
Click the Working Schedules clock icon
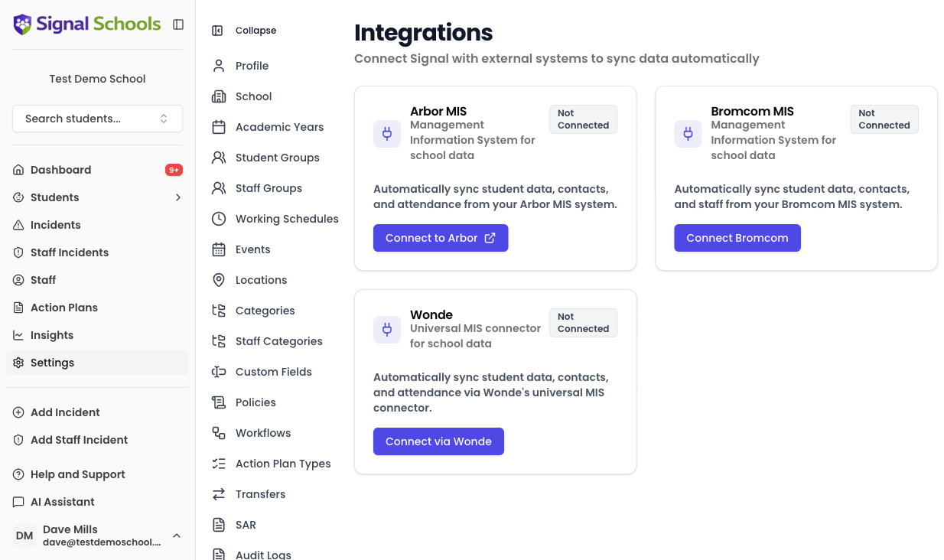pyautogui.click(x=219, y=219)
